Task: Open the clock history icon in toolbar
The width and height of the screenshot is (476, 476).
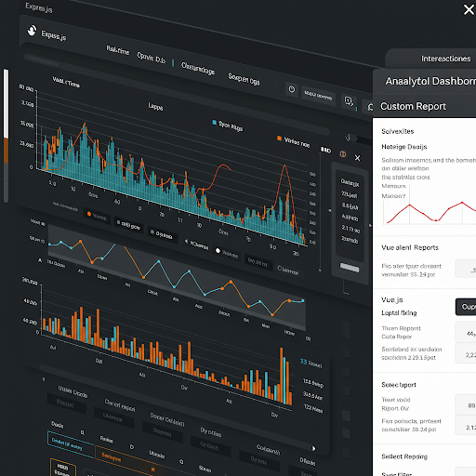Action: coord(292,89)
